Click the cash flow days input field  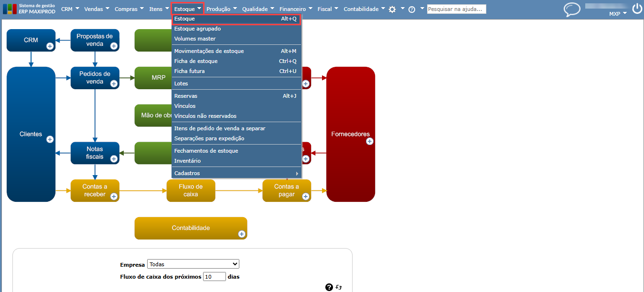(x=215, y=277)
